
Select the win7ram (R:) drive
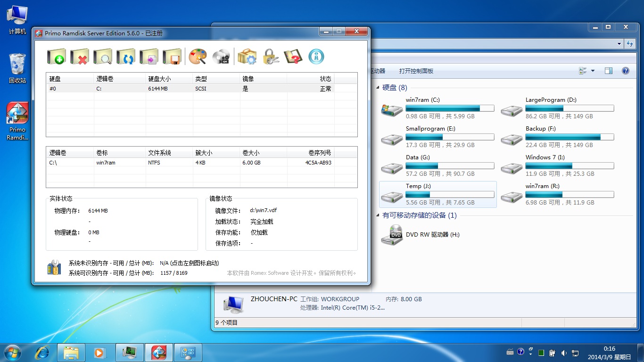(x=557, y=194)
